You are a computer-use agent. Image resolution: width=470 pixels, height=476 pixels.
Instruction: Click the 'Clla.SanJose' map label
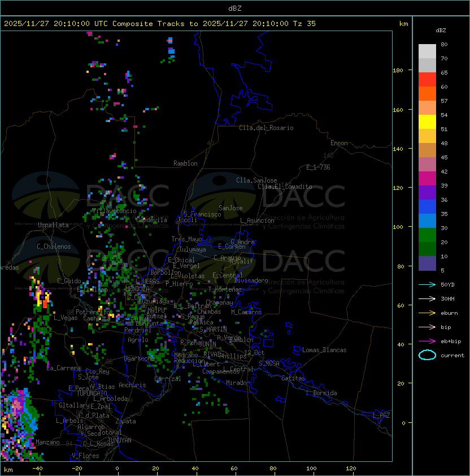point(256,180)
